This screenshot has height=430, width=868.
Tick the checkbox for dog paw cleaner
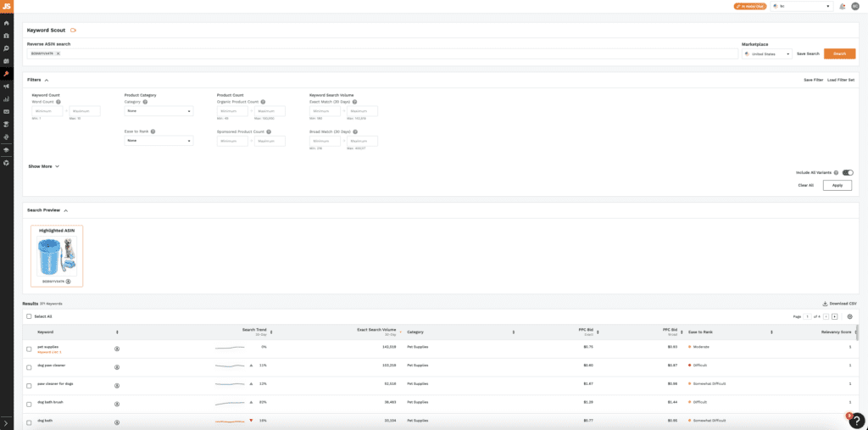coord(29,366)
